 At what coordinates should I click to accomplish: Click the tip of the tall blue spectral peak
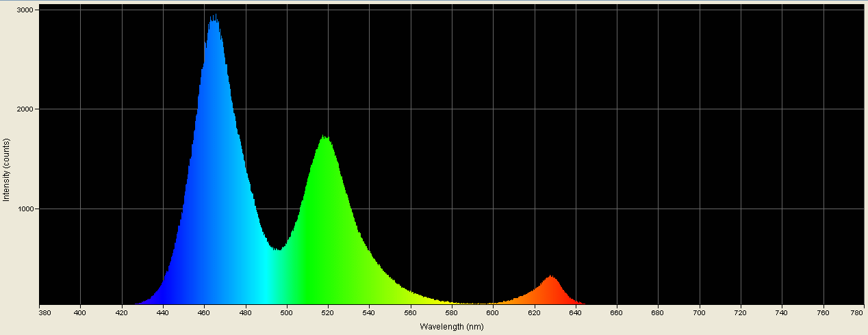(x=214, y=18)
